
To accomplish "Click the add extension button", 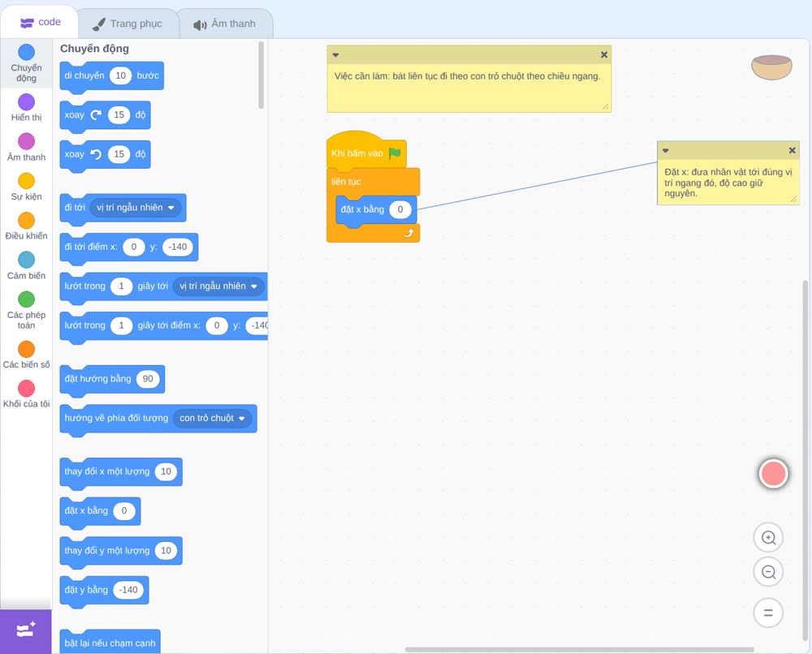I will tap(26, 630).
